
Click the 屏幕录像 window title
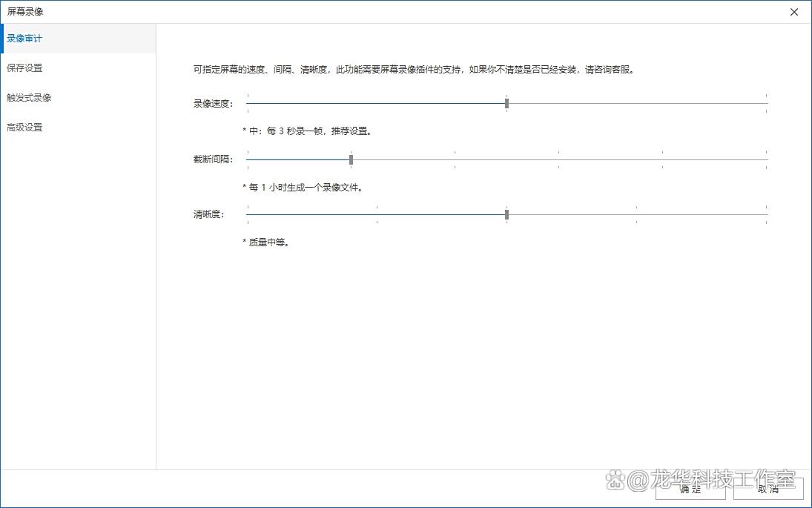click(x=25, y=11)
